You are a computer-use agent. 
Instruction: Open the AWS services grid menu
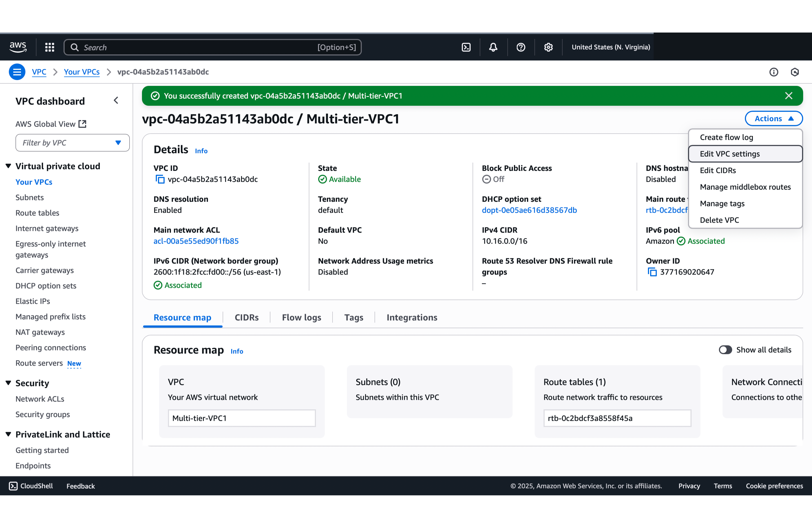(49, 47)
